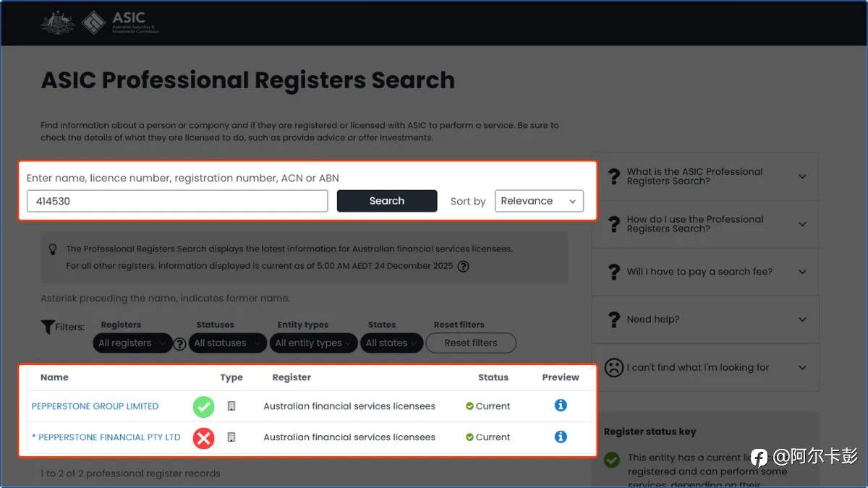Open the All registers filter dropdown

132,343
